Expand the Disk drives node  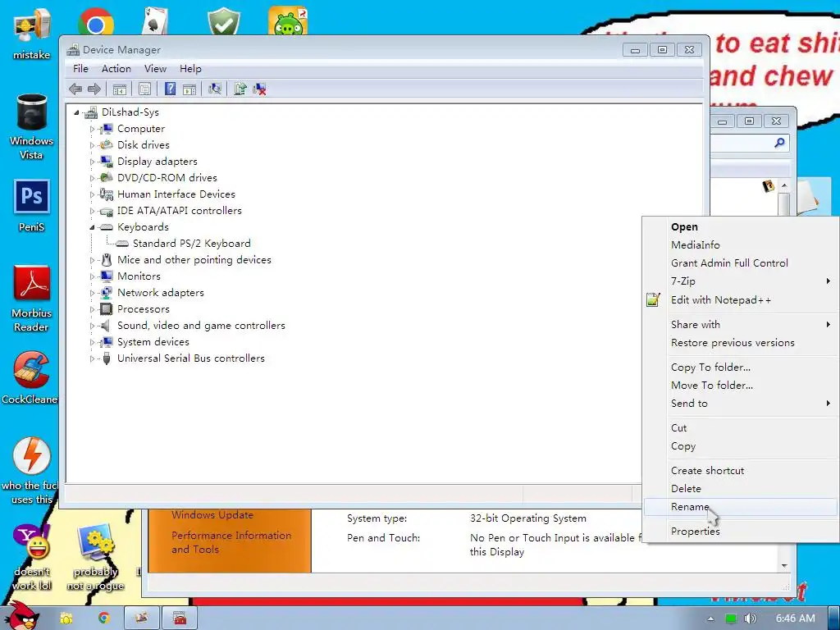point(92,145)
